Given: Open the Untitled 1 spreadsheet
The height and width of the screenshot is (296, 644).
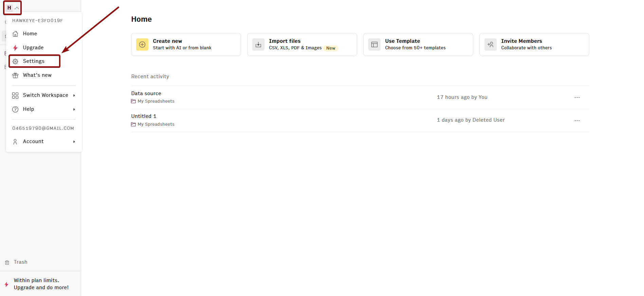Looking at the screenshot, I should [144, 116].
